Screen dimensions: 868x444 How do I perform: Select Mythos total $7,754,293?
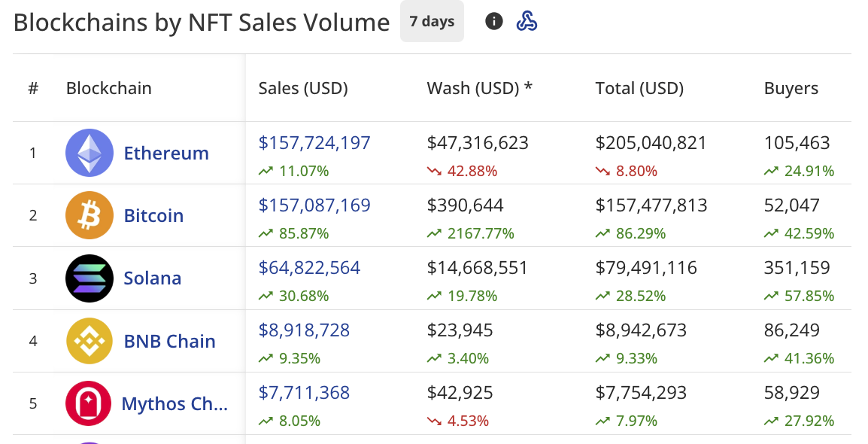pyautogui.click(x=641, y=393)
